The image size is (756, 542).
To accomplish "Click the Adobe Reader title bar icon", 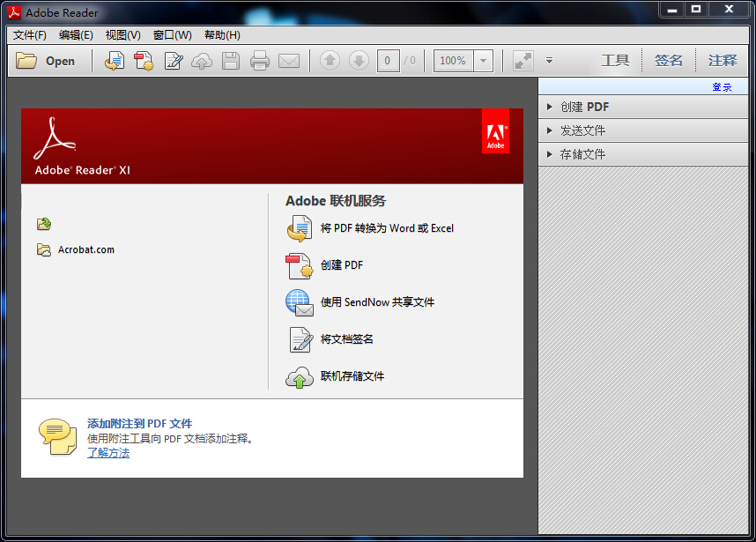I will (14, 12).
